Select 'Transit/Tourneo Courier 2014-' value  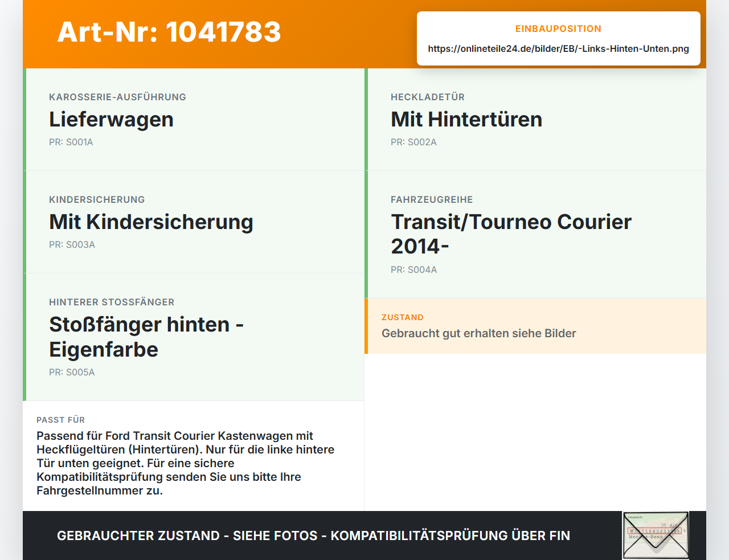[511, 234]
